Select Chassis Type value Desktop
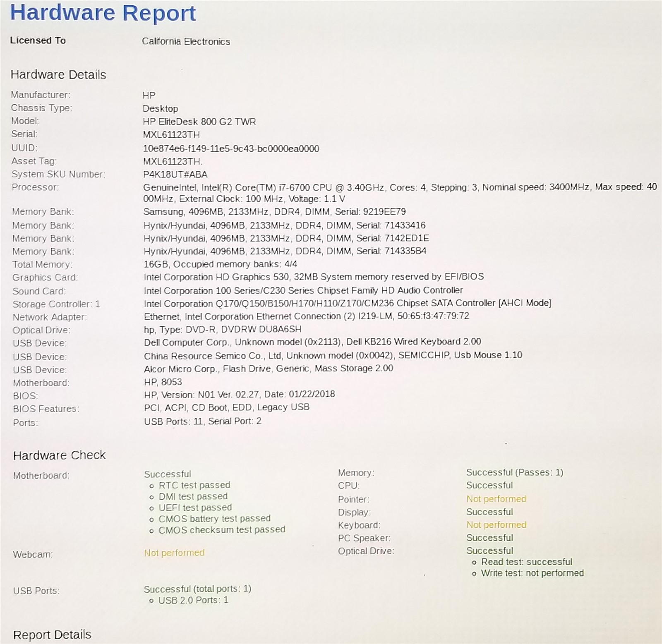This screenshot has height=644, width=662. click(161, 109)
